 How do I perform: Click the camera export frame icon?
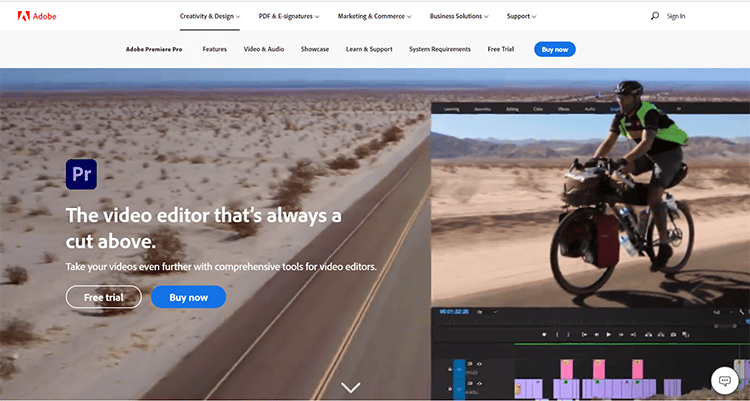674,334
